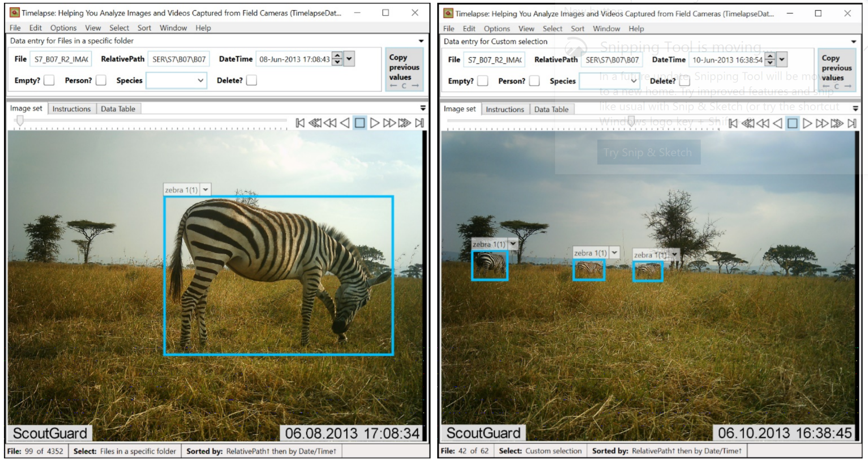Switch to the Data Table tab in right window
The height and width of the screenshot is (461, 868).
coord(551,110)
